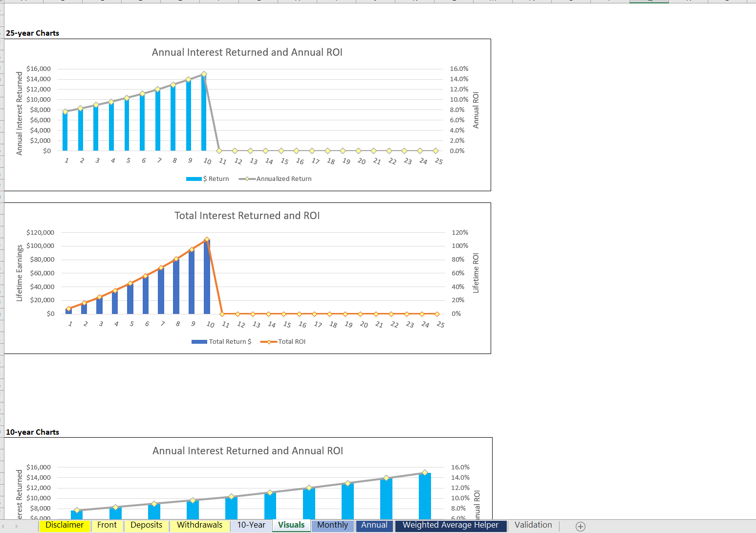Screen dimensions: 756x533
Task: Select year 10 bar in 25-year annual chart
Action: pyautogui.click(x=204, y=113)
